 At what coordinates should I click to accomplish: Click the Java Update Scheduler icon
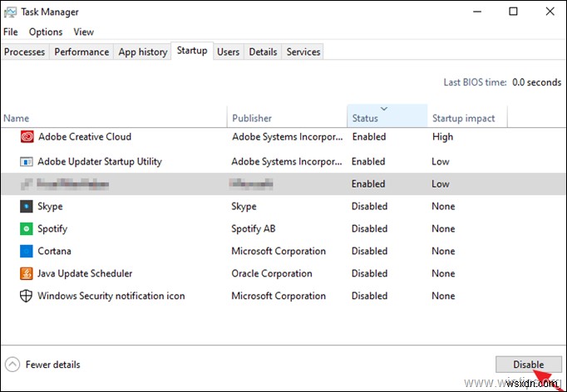pyautogui.click(x=27, y=273)
